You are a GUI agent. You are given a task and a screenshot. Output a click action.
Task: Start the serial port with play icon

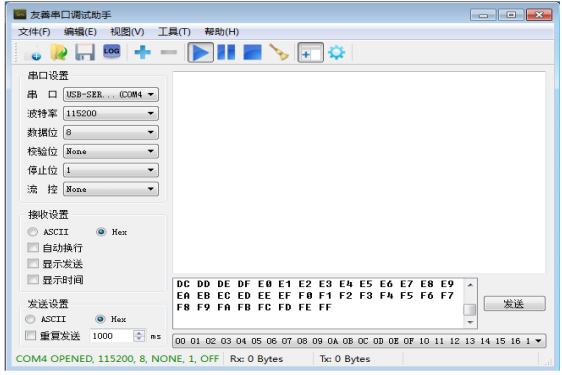point(201,52)
